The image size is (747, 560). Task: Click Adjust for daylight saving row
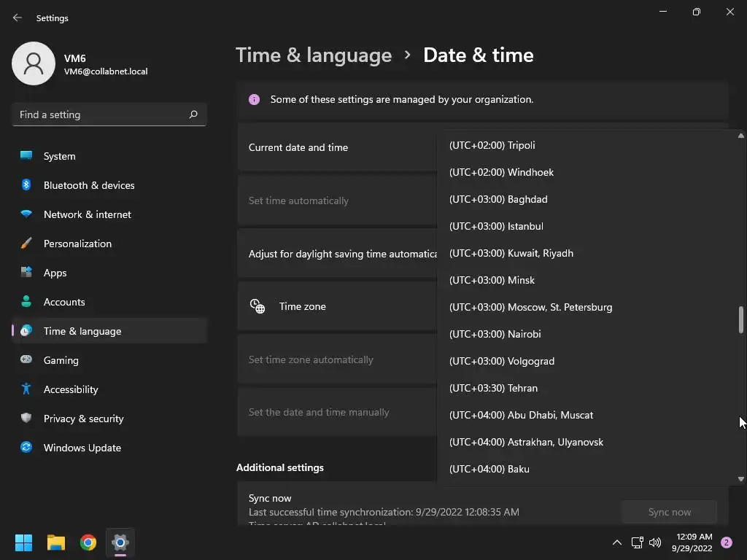(x=337, y=254)
